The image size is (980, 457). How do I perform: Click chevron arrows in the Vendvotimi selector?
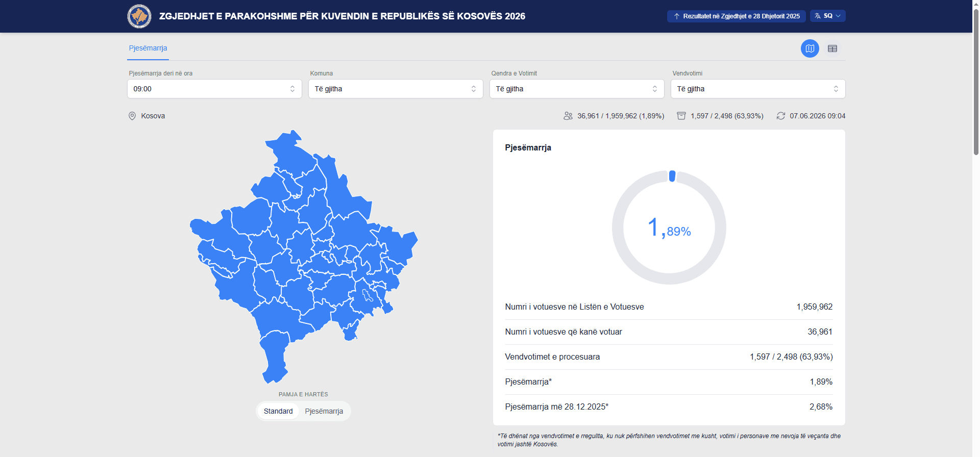point(836,89)
